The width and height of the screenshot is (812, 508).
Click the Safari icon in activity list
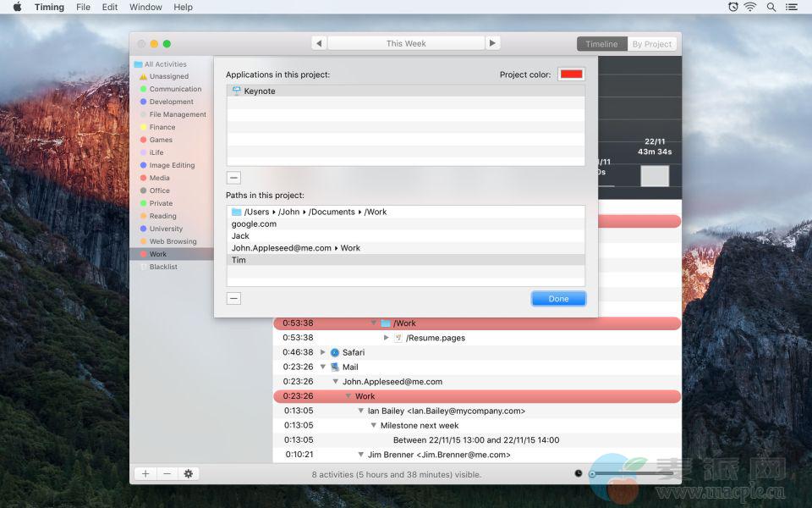click(x=334, y=352)
